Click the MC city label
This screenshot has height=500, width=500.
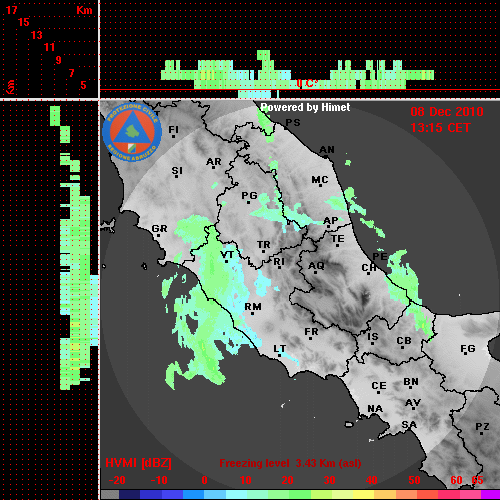320,180
